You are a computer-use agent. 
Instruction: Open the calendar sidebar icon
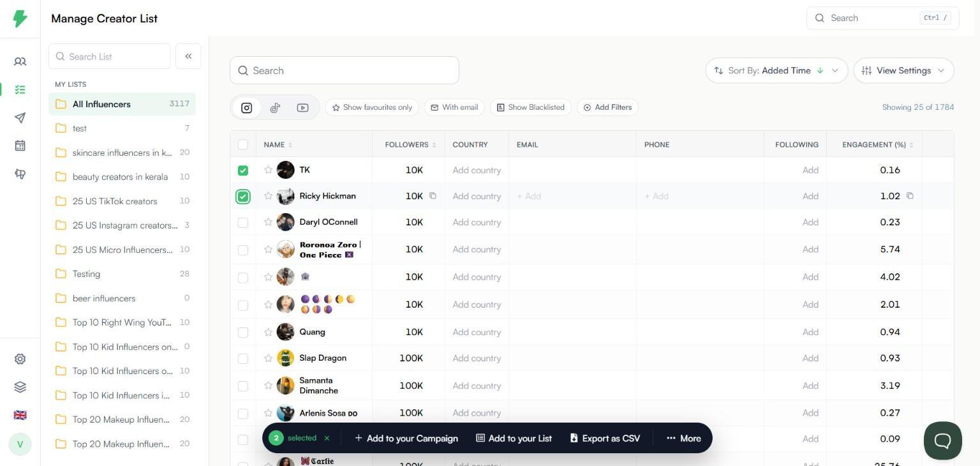click(x=20, y=146)
